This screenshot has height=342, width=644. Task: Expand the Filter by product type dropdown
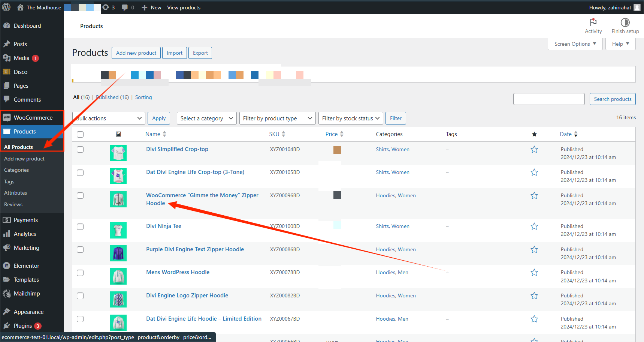pos(277,118)
